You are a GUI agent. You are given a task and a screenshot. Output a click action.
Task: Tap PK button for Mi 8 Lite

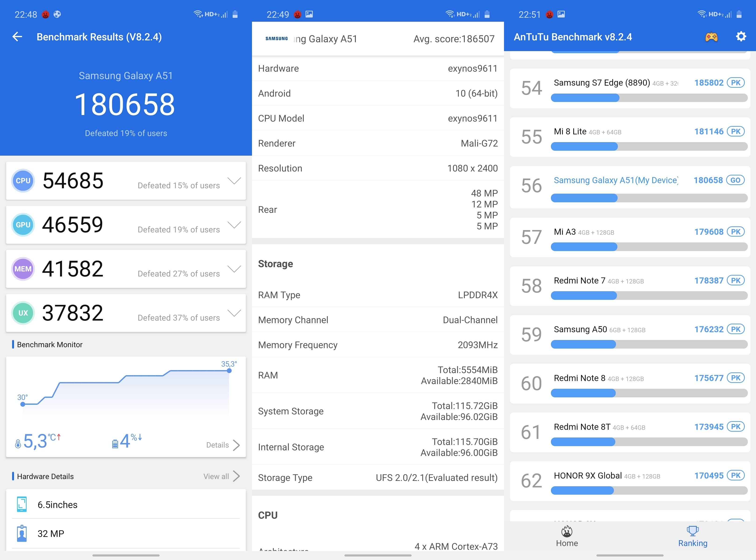(736, 132)
